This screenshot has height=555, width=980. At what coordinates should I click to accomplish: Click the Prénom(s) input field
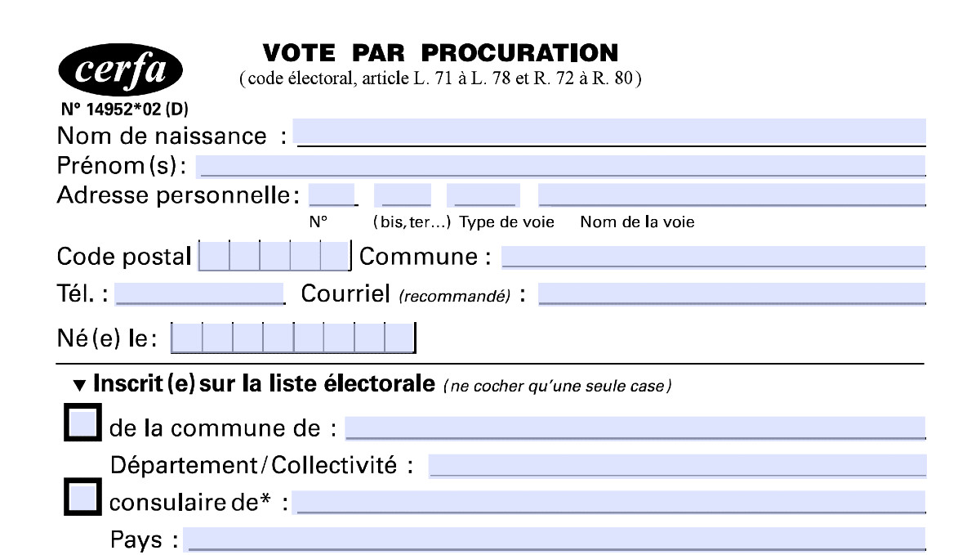tap(561, 165)
